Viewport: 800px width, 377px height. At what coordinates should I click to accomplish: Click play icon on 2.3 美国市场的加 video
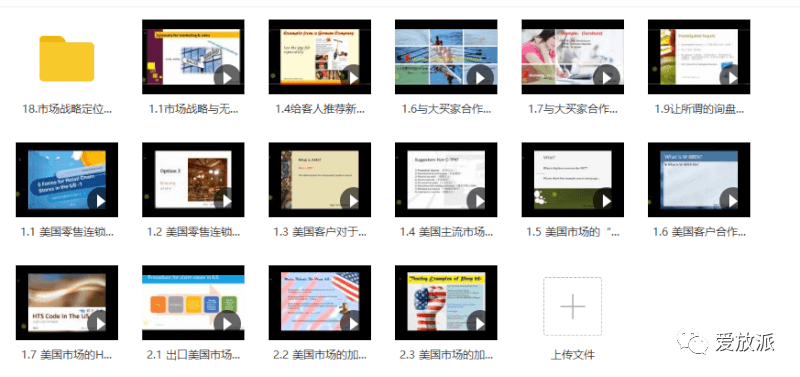[480, 323]
